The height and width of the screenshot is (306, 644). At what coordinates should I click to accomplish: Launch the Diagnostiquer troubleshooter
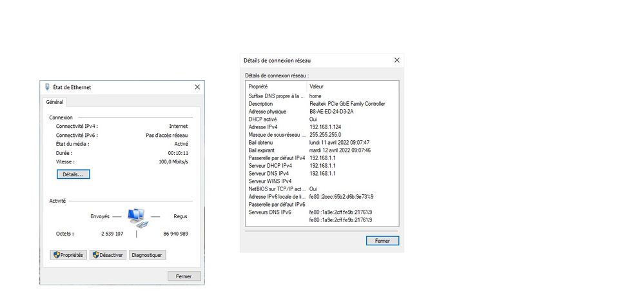(x=147, y=255)
